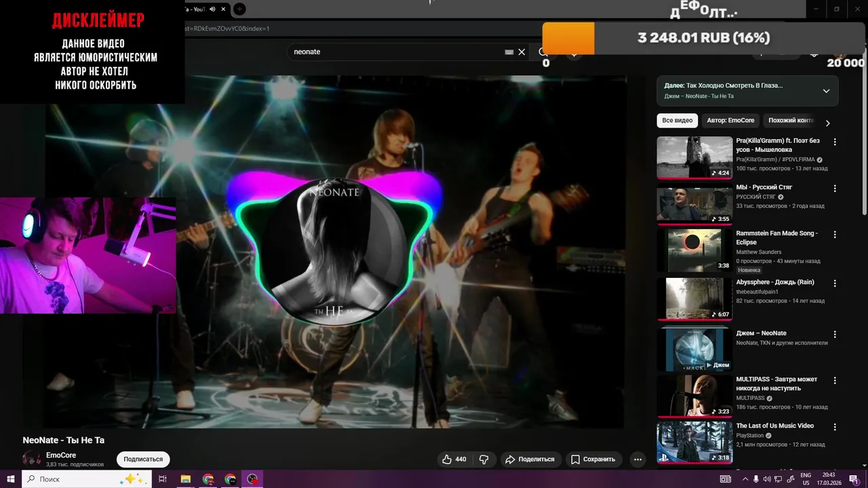Image resolution: width=868 pixels, height=488 pixels.
Task: Click the video player to pause playback
Action: (336, 251)
